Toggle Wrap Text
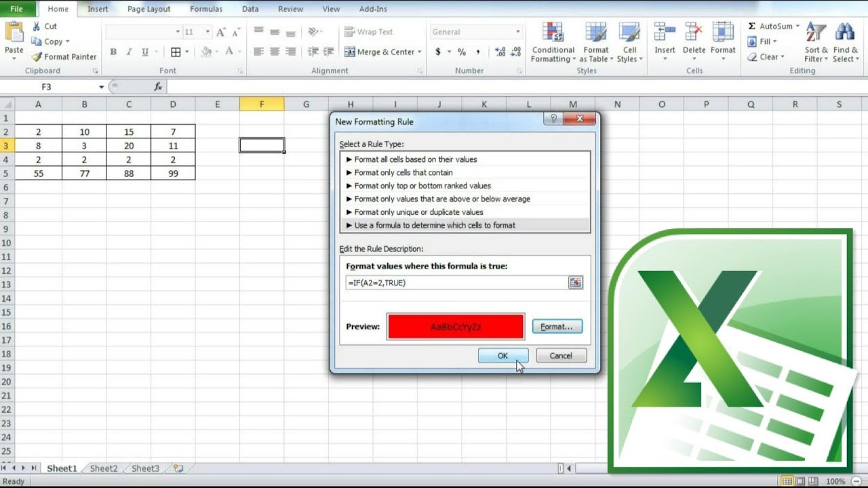The image size is (868, 488). click(369, 32)
